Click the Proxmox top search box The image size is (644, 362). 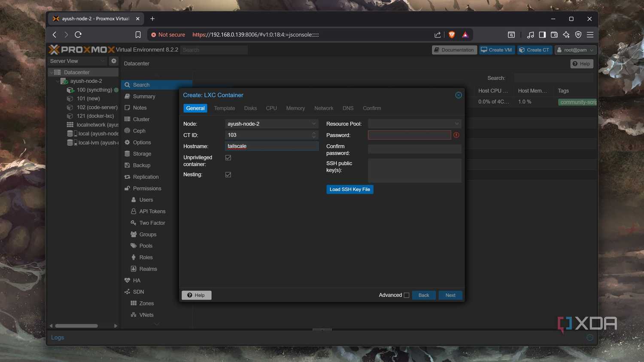(x=214, y=50)
